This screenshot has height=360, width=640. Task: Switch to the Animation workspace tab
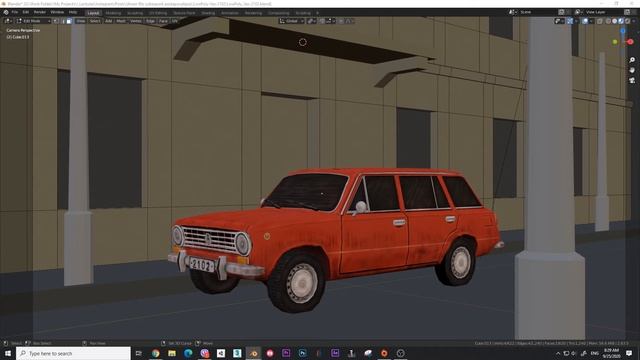coord(230,13)
